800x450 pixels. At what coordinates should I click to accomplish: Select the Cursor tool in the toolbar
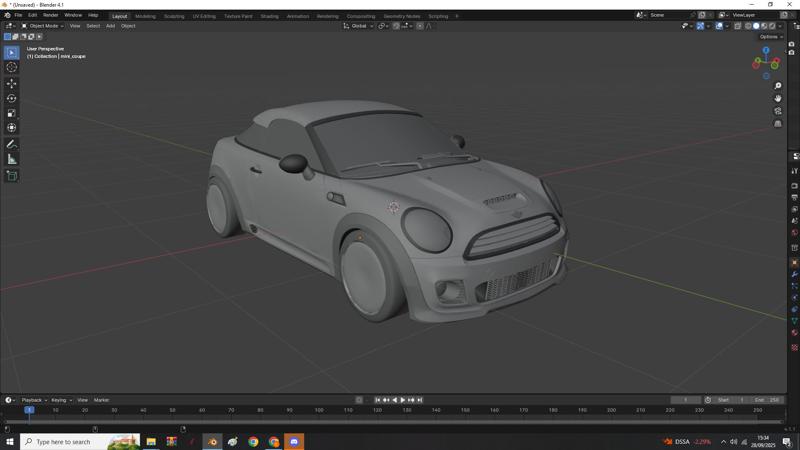click(12, 67)
